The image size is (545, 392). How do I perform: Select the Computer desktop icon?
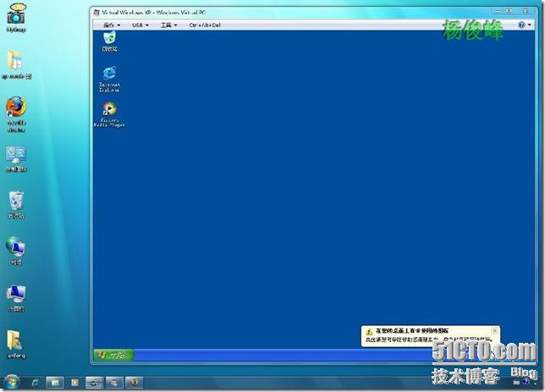16,298
